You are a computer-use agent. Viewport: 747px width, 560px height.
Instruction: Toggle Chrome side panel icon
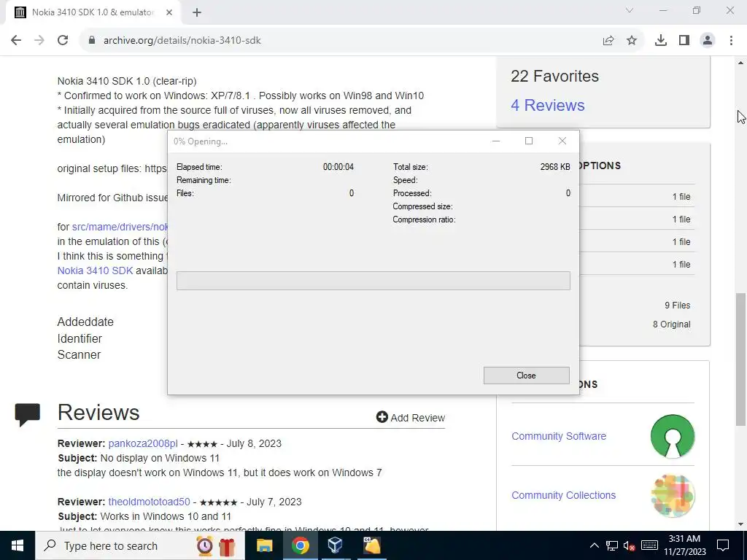pos(684,41)
